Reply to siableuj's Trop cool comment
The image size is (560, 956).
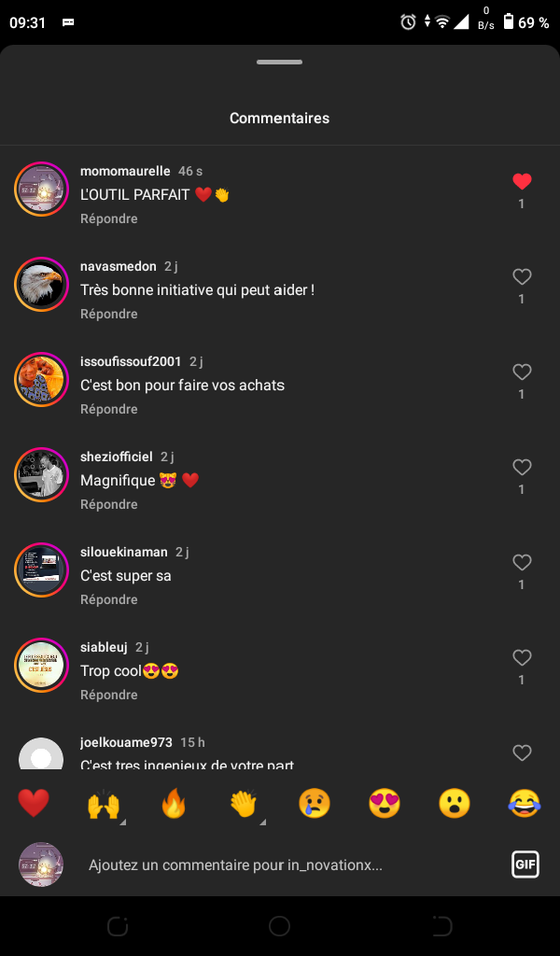109,695
